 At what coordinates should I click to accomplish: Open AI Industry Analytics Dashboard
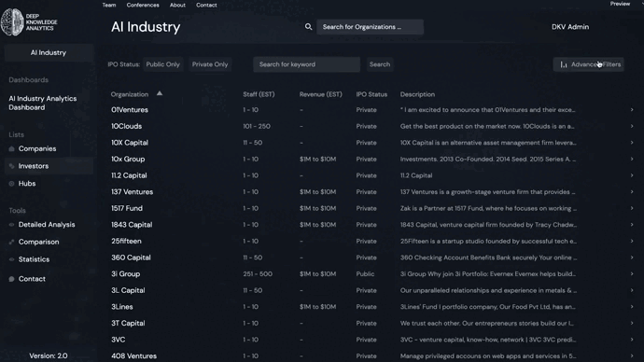pyautogui.click(x=43, y=103)
